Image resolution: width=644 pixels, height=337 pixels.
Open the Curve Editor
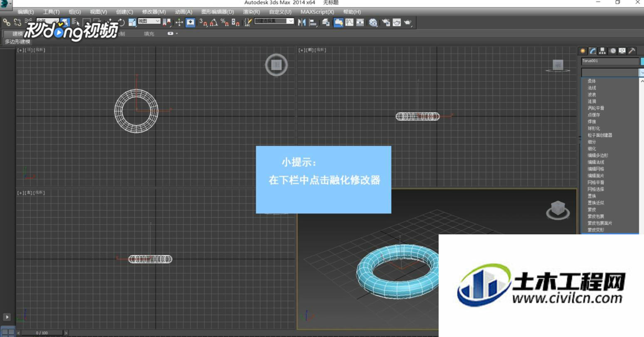coord(349,22)
